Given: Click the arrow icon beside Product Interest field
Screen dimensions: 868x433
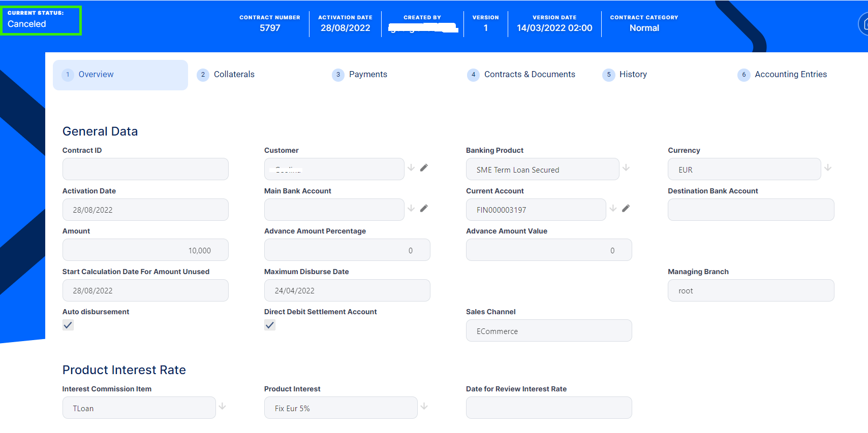Looking at the screenshot, I should coord(424,406).
